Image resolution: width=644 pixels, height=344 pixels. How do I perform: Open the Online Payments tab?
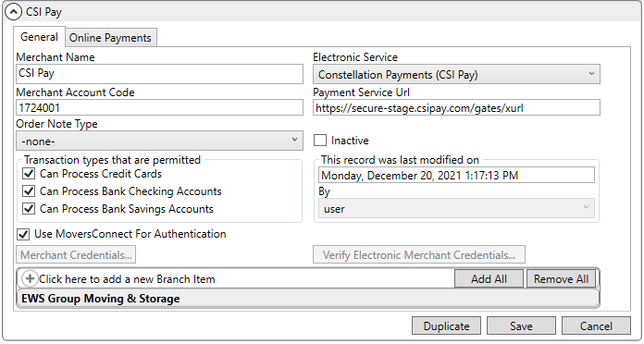click(x=110, y=38)
